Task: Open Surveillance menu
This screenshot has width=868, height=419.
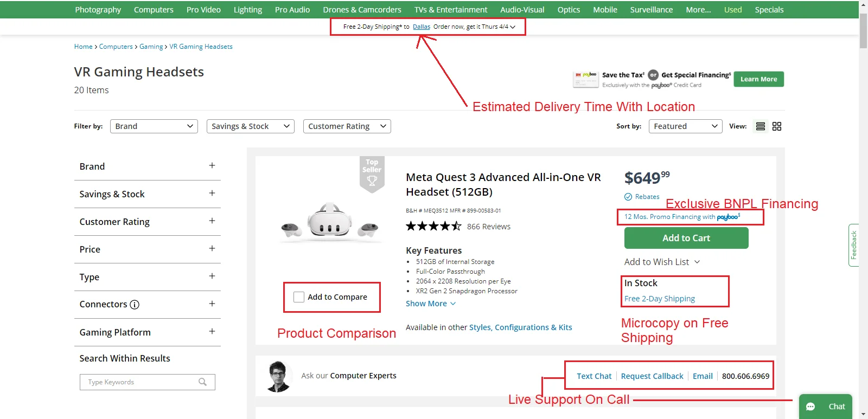Action: [x=652, y=10]
